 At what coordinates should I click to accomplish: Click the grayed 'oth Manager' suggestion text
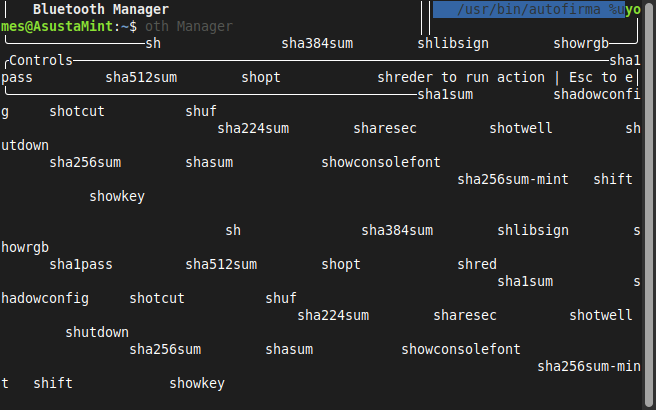pyautogui.click(x=189, y=26)
